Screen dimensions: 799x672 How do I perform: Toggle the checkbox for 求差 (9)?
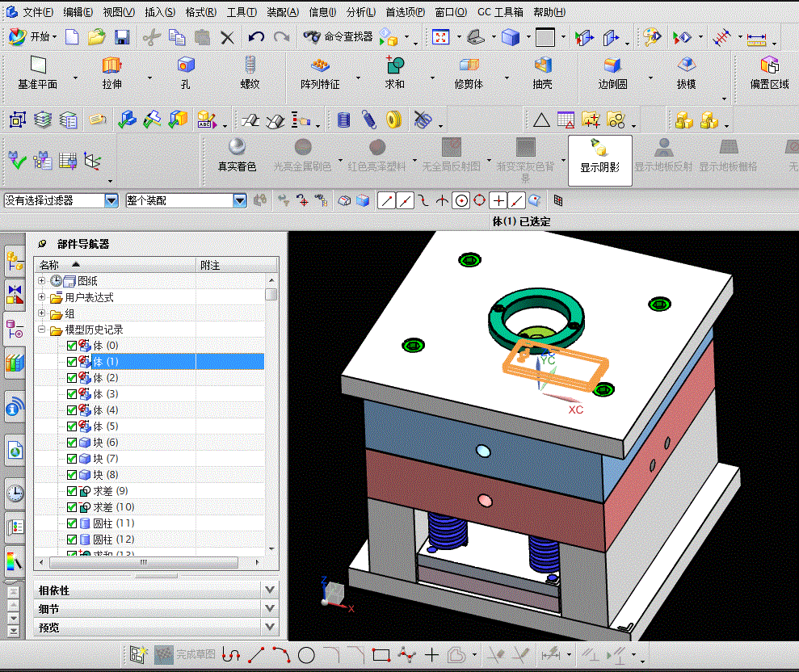[x=72, y=490]
